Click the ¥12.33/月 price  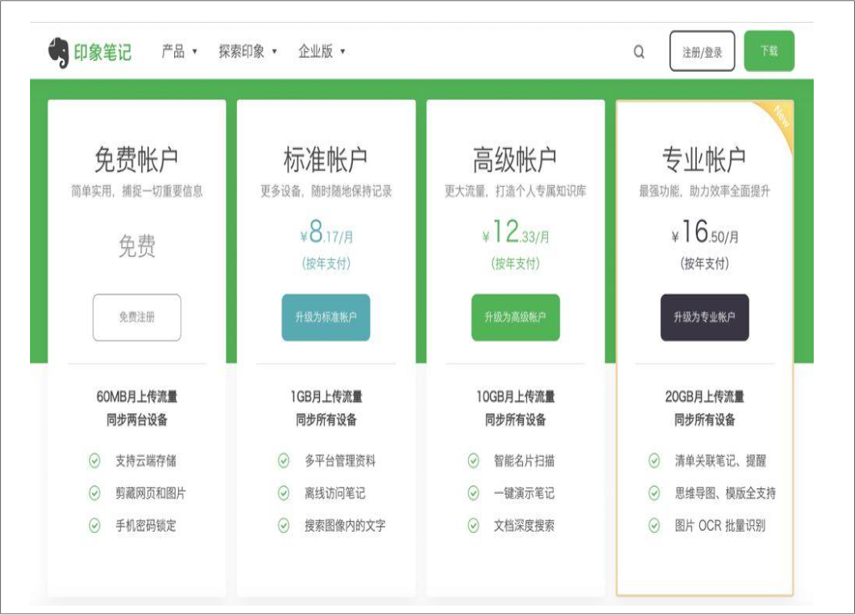(x=516, y=232)
